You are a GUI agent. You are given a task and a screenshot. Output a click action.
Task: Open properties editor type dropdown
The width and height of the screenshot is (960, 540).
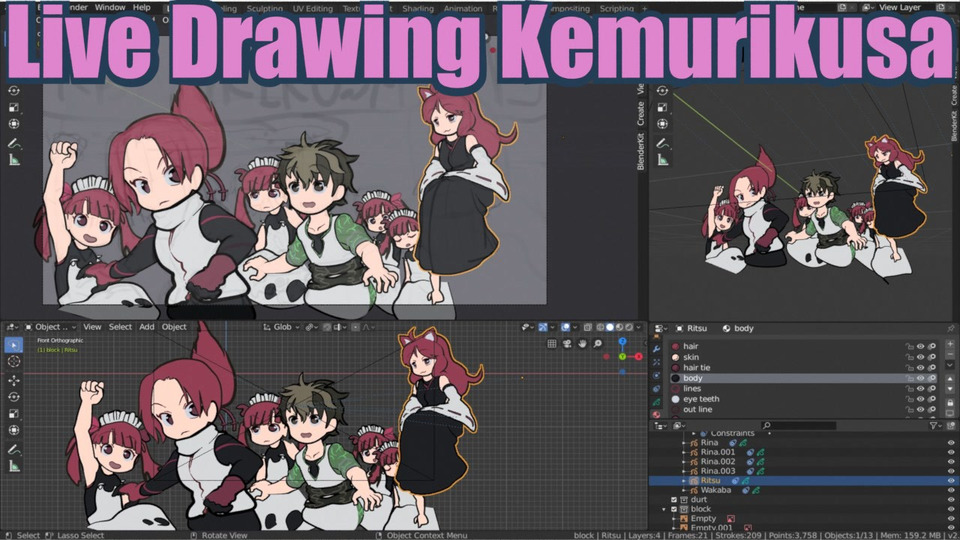[x=661, y=328]
